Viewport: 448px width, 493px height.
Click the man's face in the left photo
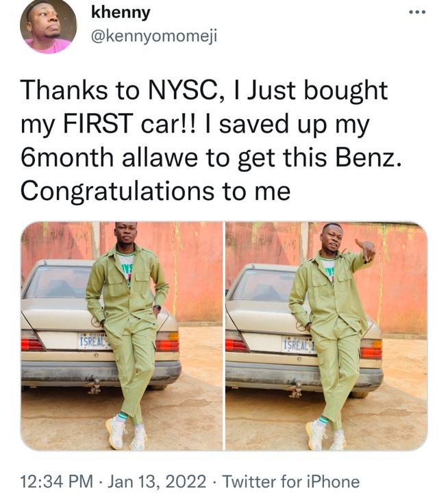click(126, 236)
